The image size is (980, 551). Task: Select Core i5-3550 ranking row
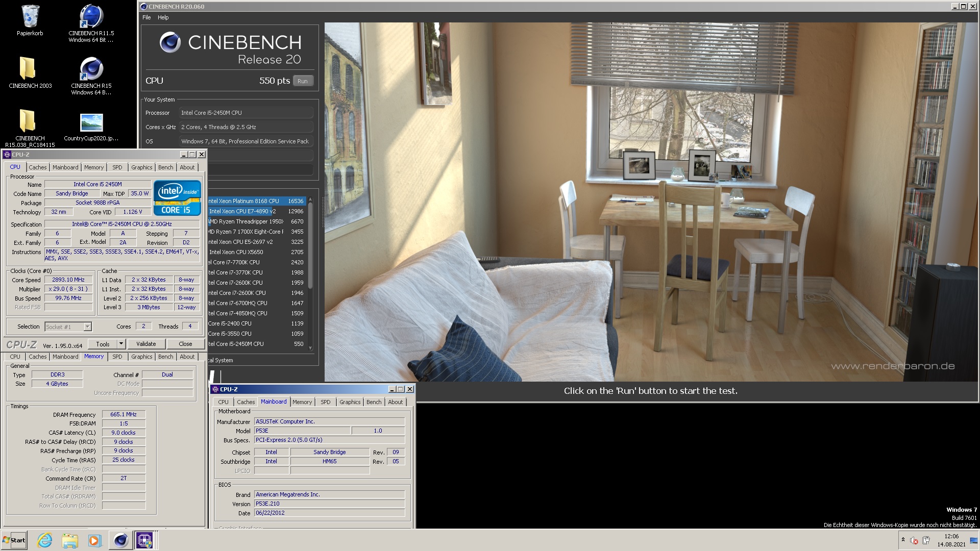point(257,334)
